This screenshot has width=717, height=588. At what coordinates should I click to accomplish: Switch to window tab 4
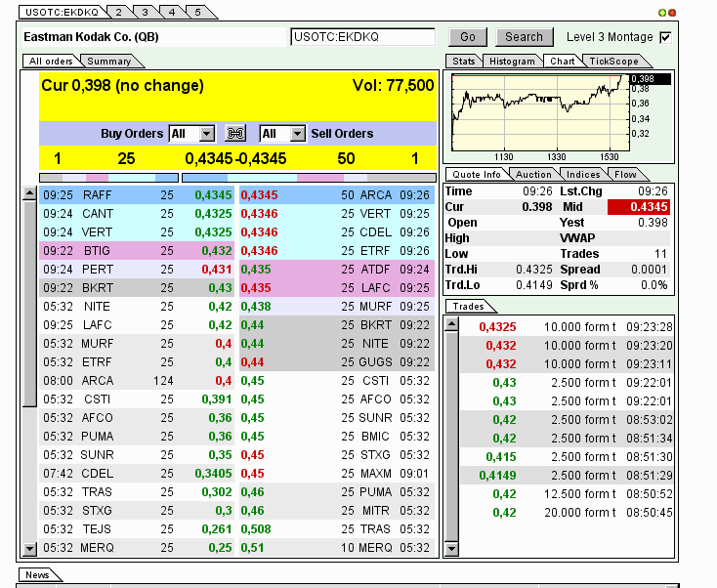172,13
